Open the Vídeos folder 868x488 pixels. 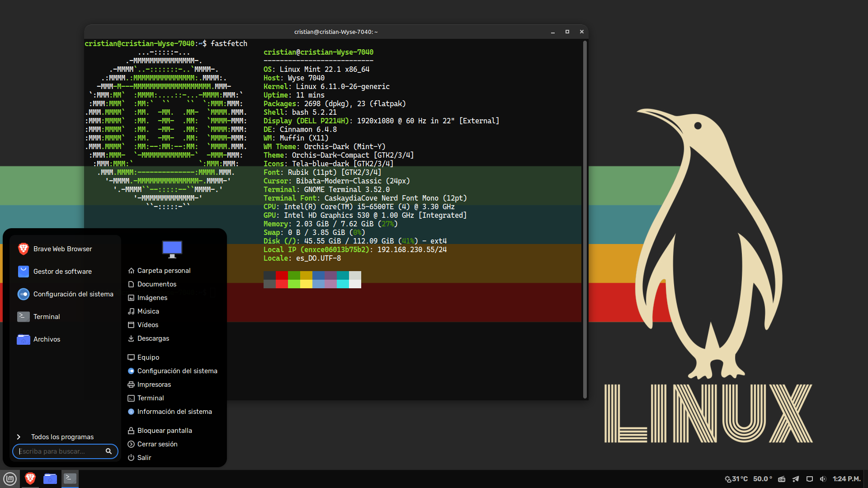coord(143,325)
